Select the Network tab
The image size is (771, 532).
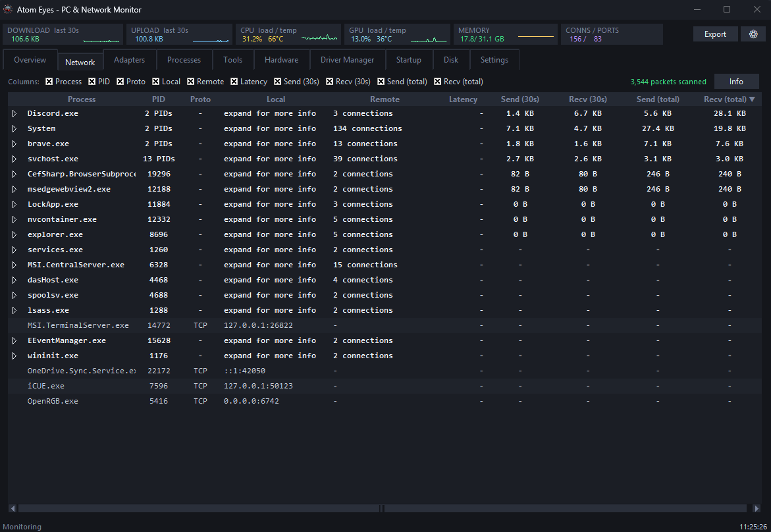tap(80, 62)
